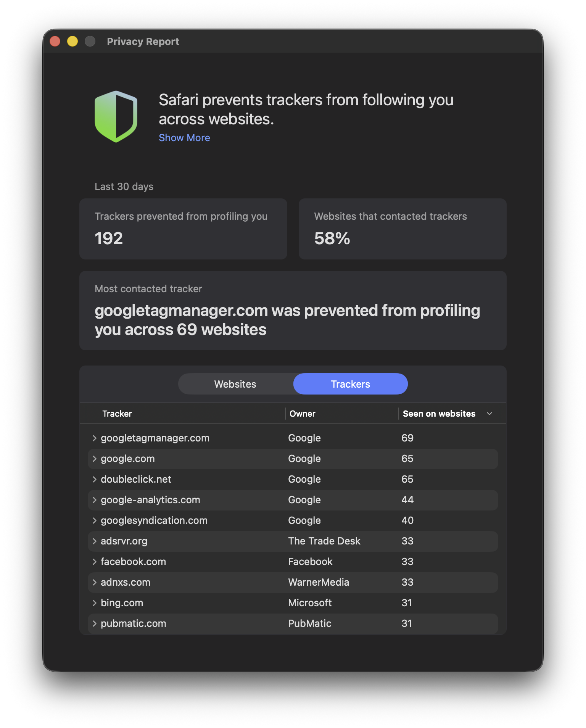Expand the doubleclick.net tracker details
Image resolution: width=586 pixels, height=728 pixels.
(x=94, y=479)
